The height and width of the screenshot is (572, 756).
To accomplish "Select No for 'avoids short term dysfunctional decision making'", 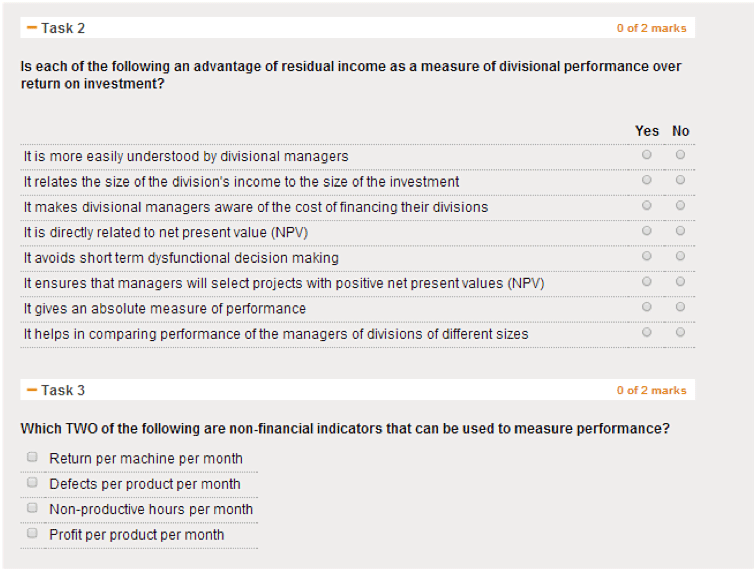I will [681, 256].
